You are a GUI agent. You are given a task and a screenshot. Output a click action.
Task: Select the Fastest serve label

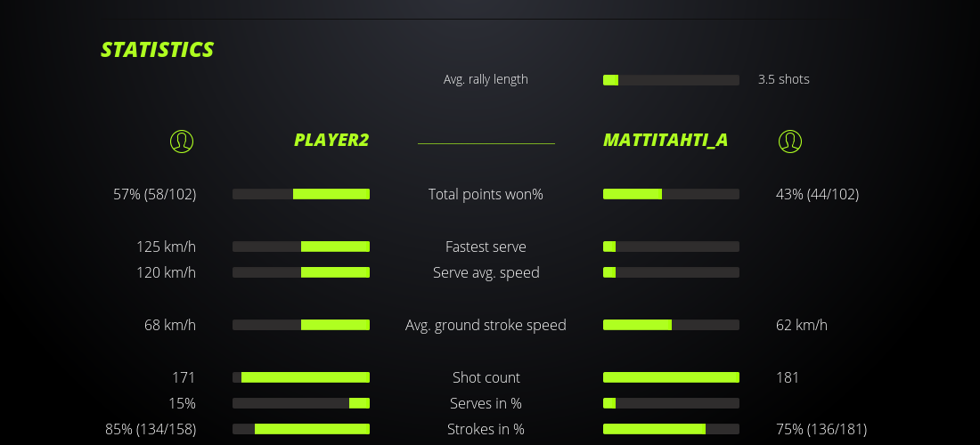point(486,247)
